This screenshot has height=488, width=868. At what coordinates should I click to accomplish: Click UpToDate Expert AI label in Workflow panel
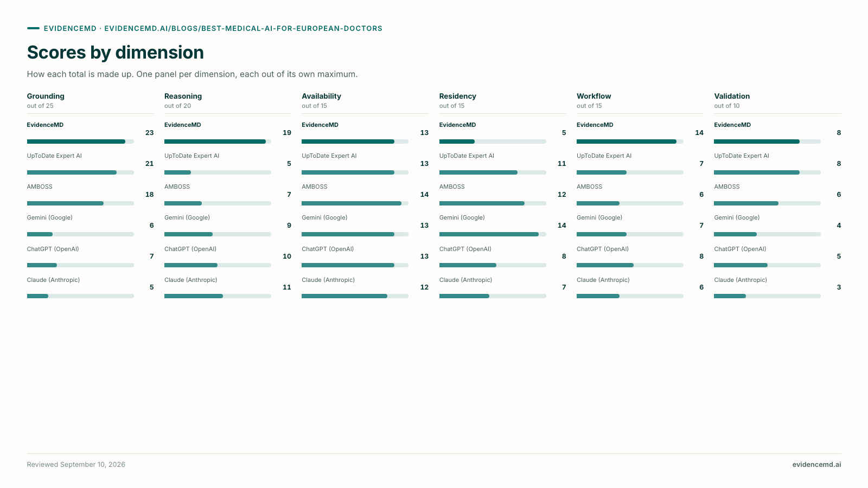(x=604, y=156)
